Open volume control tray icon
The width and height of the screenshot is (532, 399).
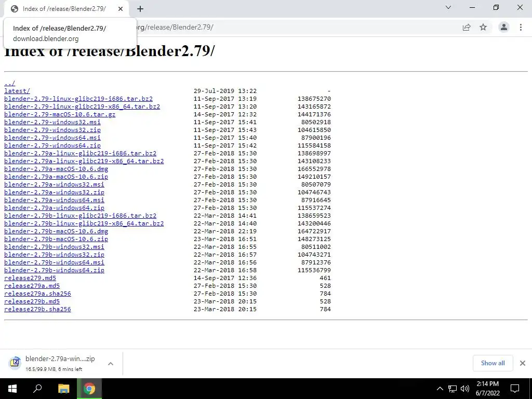click(465, 389)
